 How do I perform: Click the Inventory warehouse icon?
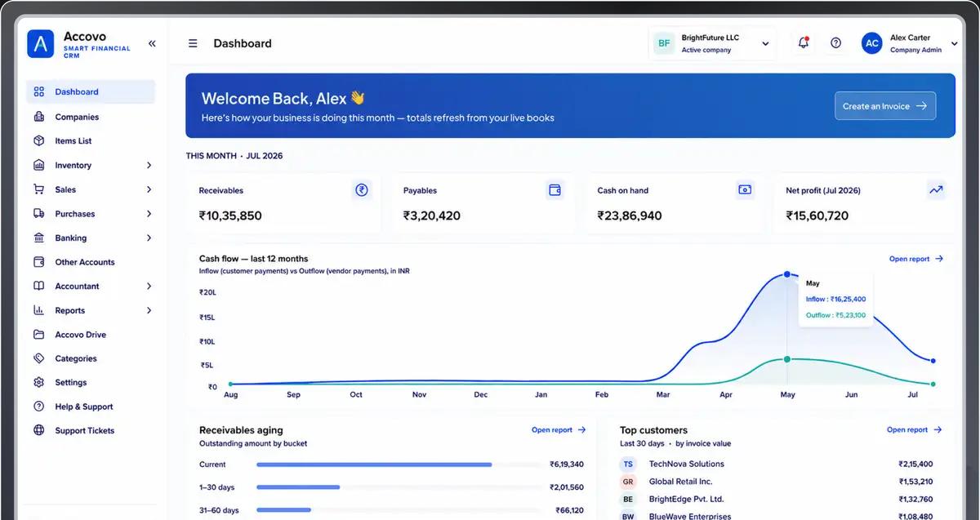click(38, 165)
